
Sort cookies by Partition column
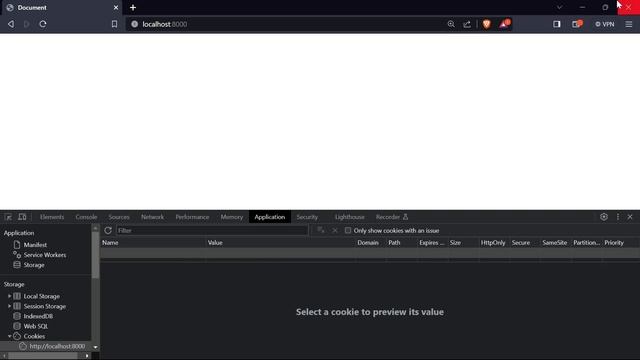(587, 242)
